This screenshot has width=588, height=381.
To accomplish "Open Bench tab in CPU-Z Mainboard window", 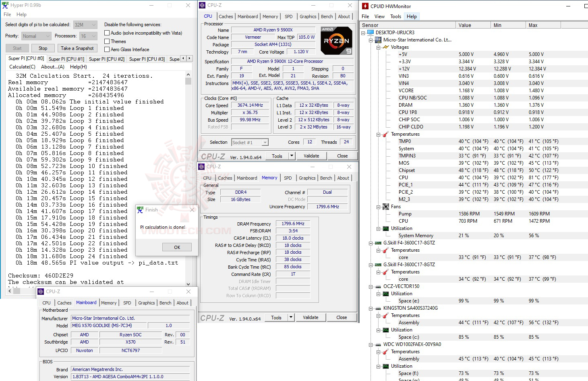I will coord(165,303).
